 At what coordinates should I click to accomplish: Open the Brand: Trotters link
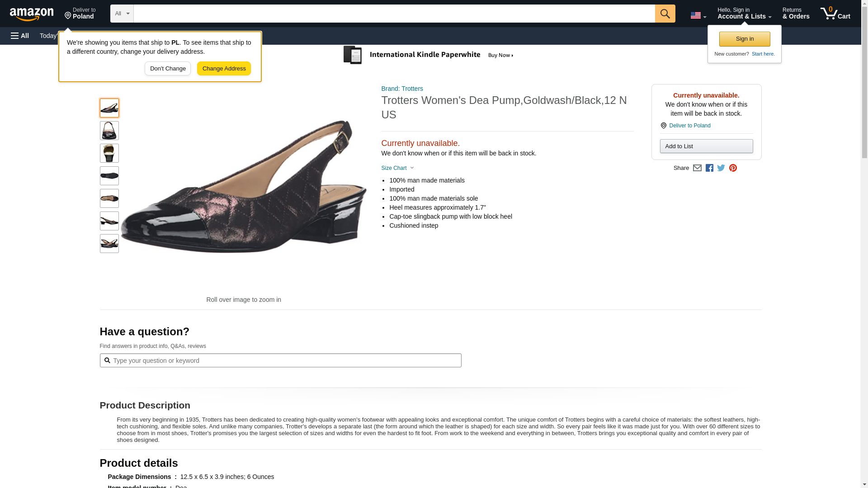coord(402,89)
